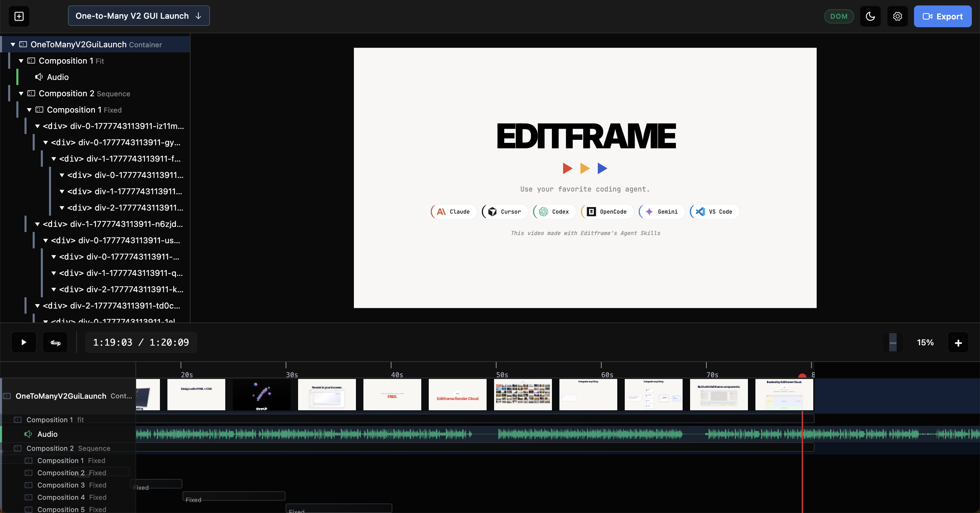
Task: Collapse Composition 1 Fit in the tree
Action: [x=21, y=61]
